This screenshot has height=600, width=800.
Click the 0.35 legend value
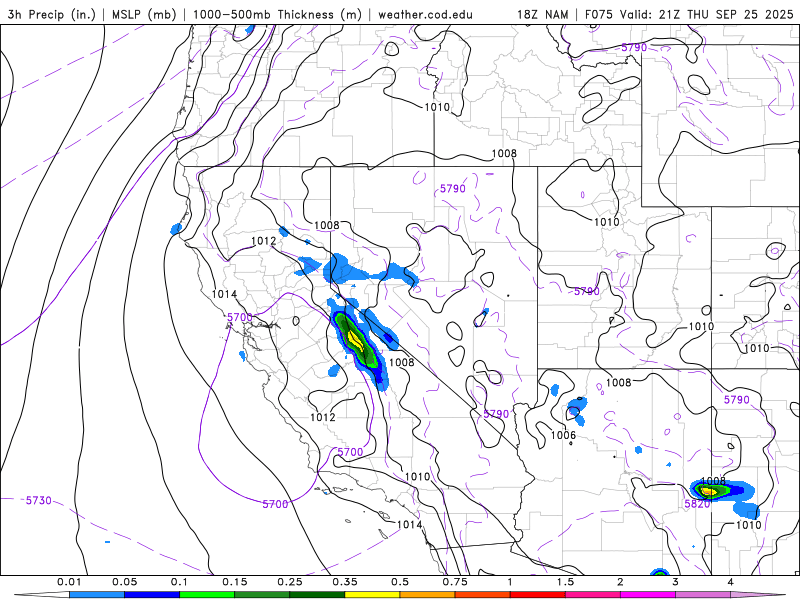point(345,582)
